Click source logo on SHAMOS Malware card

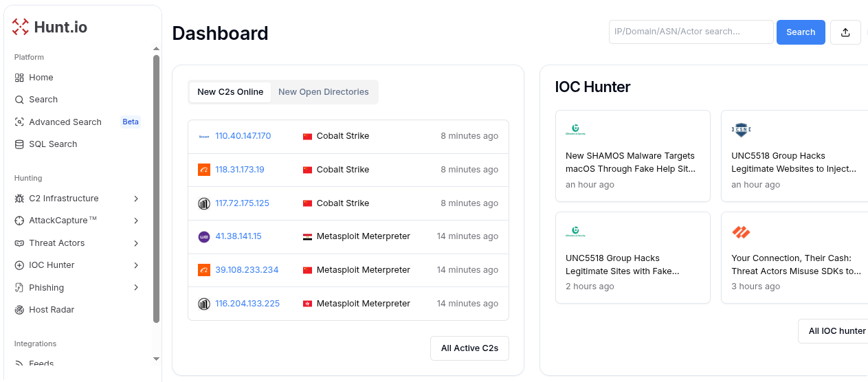[575, 131]
